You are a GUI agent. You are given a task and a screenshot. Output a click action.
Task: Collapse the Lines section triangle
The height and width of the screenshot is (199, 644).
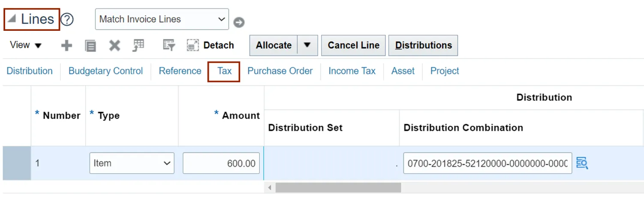(12, 19)
